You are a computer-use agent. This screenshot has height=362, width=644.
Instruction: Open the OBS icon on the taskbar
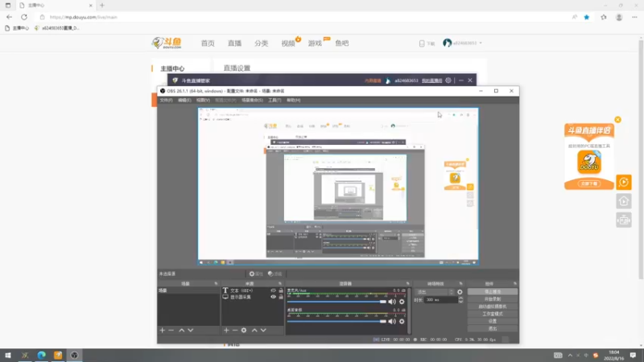74,355
